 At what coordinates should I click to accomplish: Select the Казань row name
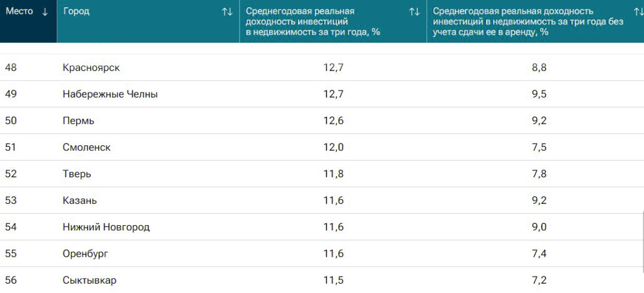pos(80,200)
